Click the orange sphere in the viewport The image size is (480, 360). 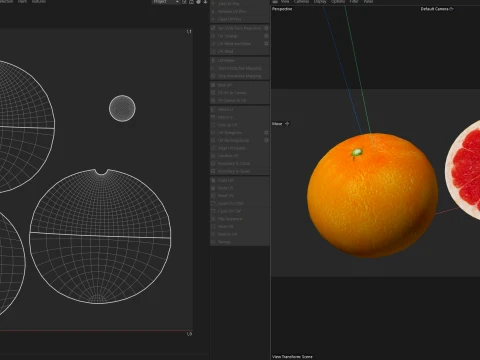373,195
